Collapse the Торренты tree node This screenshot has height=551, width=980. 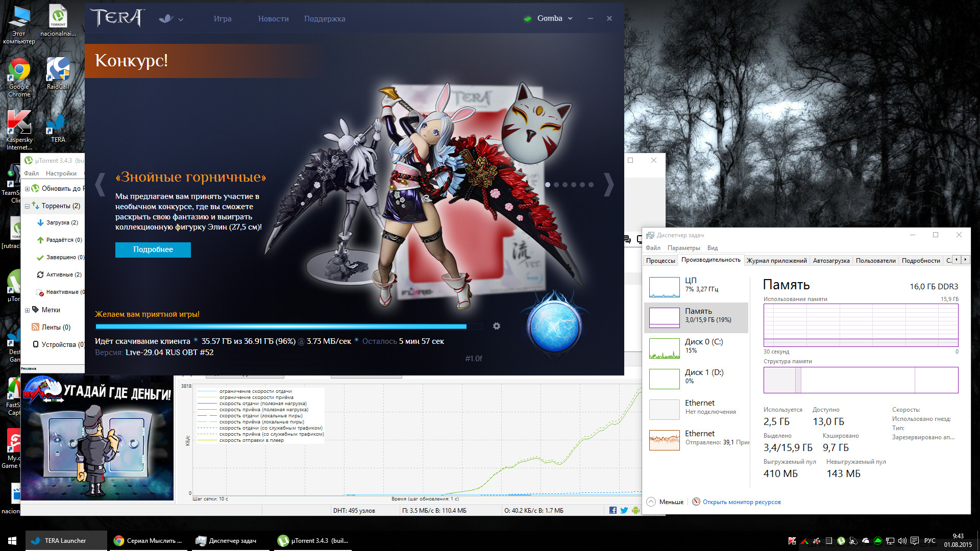(27, 206)
